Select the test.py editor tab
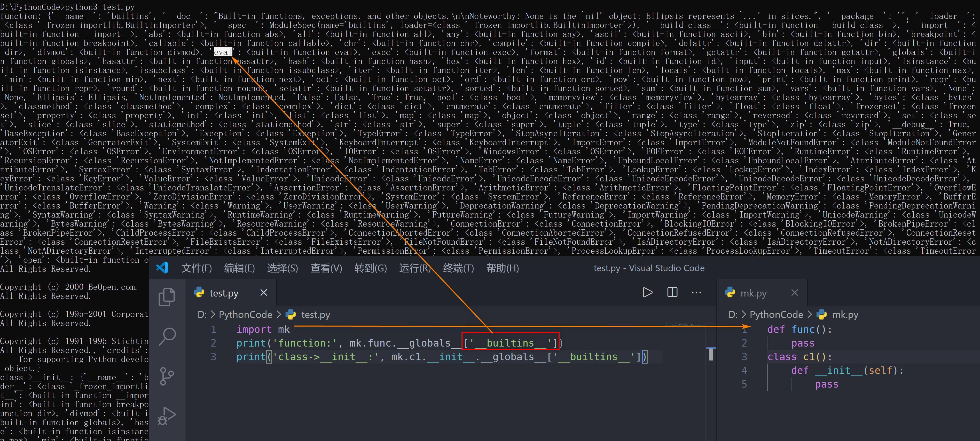The width and height of the screenshot is (980, 441). pyautogui.click(x=224, y=293)
